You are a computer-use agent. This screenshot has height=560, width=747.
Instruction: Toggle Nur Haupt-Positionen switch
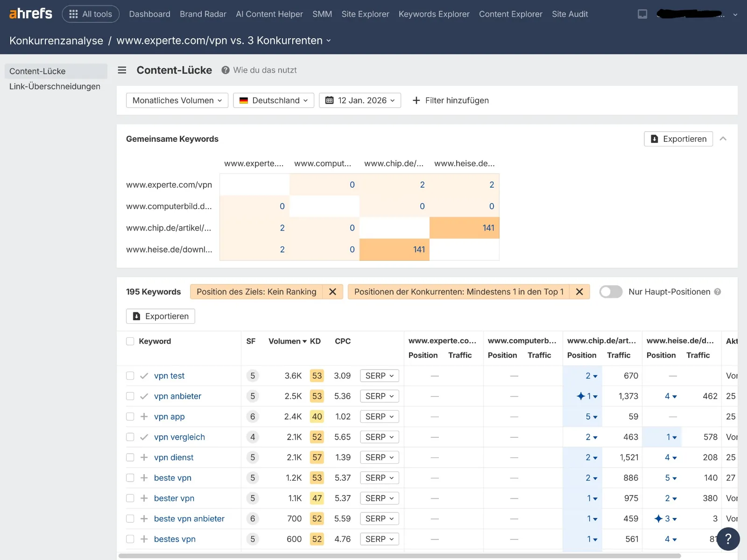[611, 292]
